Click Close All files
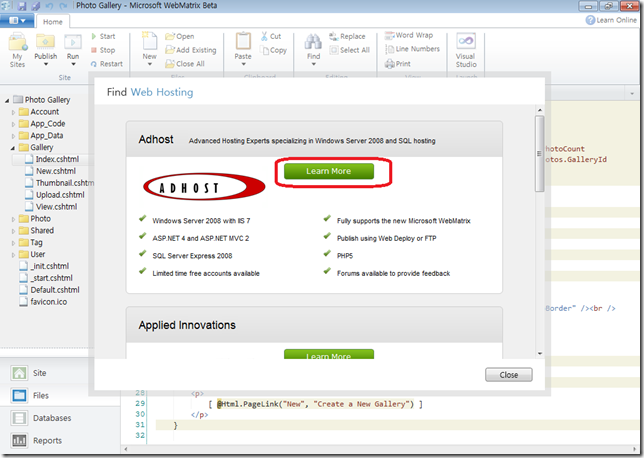 pos(185,64)
